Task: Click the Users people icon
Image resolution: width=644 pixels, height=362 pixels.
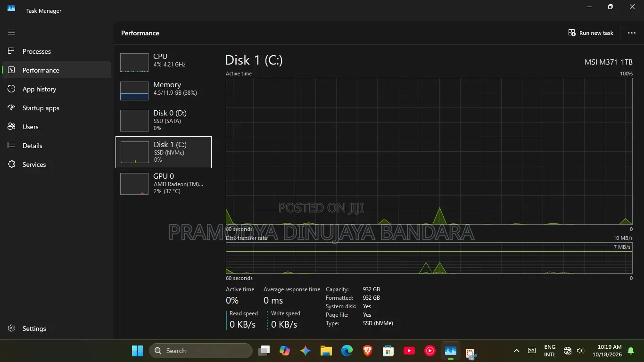Action: (x=12, y=127)
